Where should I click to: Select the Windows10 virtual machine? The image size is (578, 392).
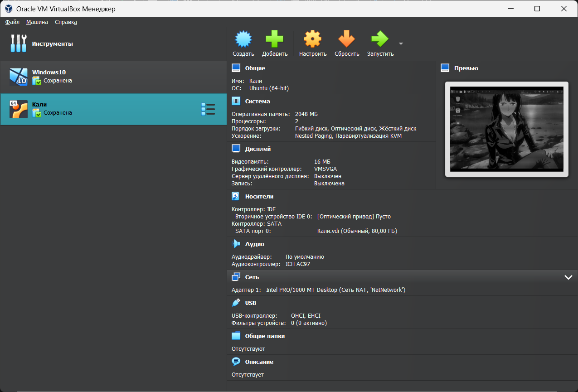coord(113,77)
